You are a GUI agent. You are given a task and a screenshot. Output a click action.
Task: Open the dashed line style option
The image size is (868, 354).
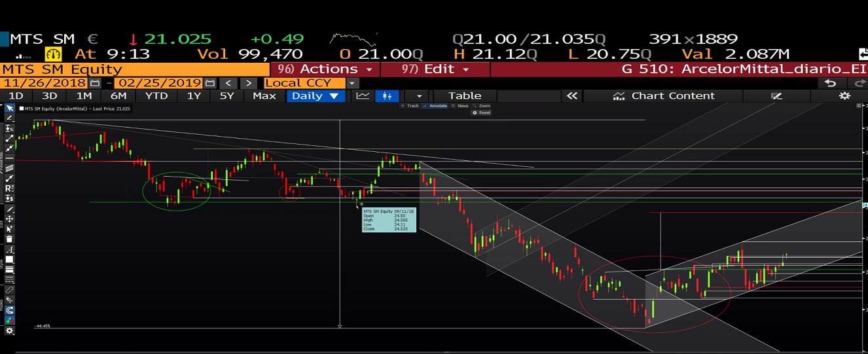(9, 279)
